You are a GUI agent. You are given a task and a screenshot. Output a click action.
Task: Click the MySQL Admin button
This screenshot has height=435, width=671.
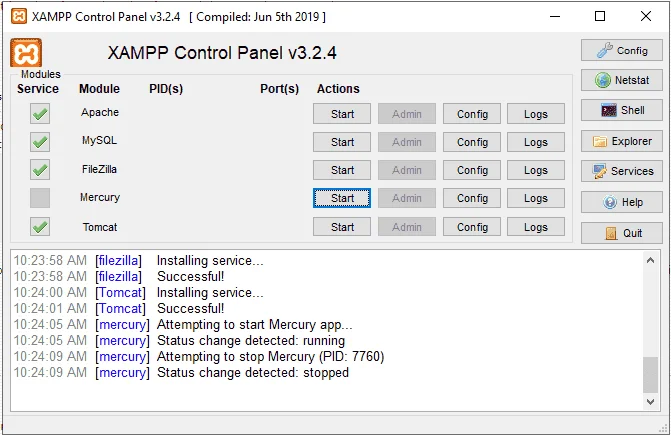click(407, 142)
